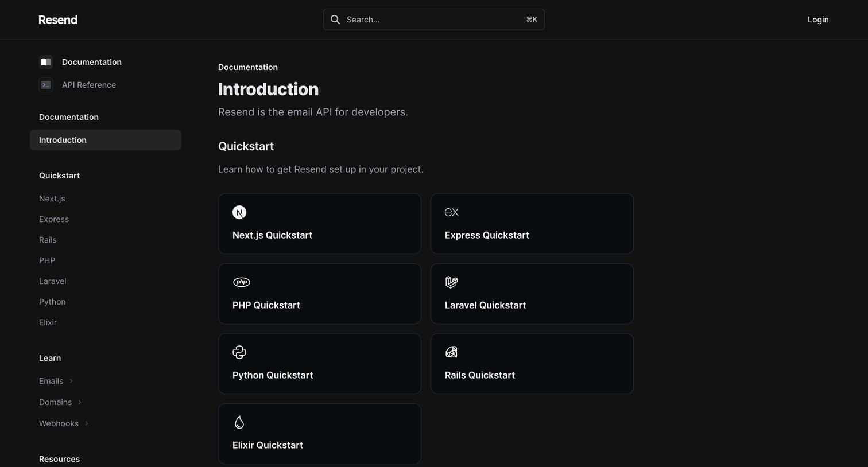Viewport: 868px width, 467px height.
Task: Click the Express ex logo icon
Action: pos(452,212)
